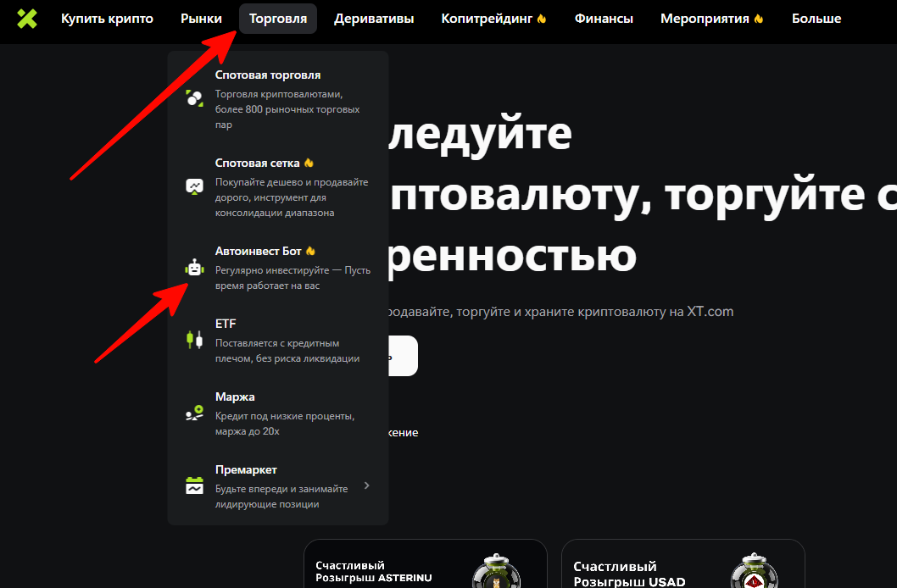Open the Рынки menu item

tap(201, 19)
